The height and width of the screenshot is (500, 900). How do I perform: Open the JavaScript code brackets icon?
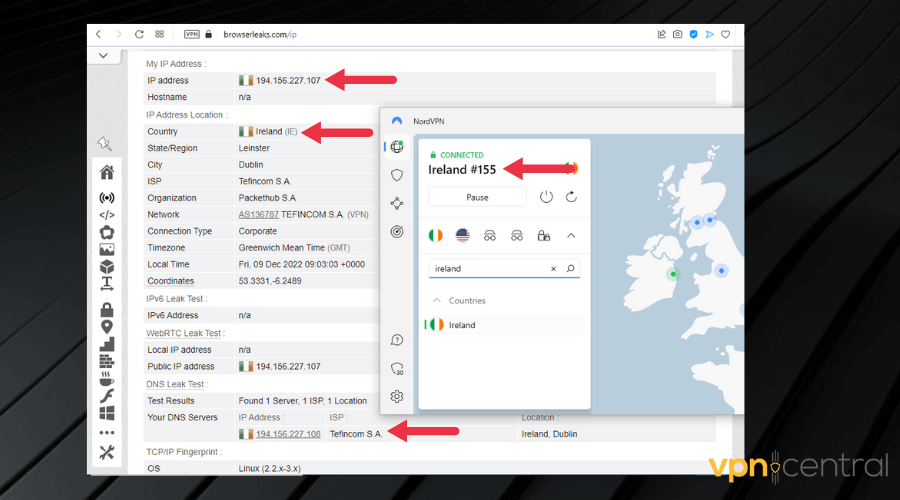[107, 215]
